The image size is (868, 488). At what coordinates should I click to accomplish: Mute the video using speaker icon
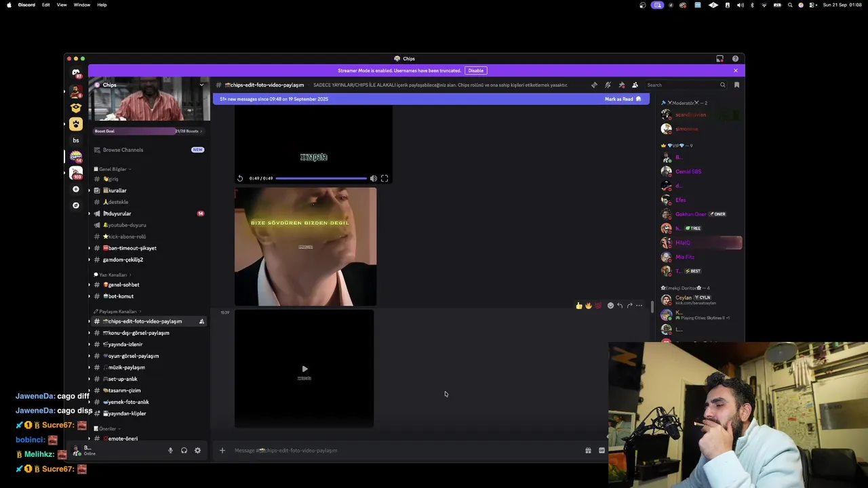click(373, 178)
